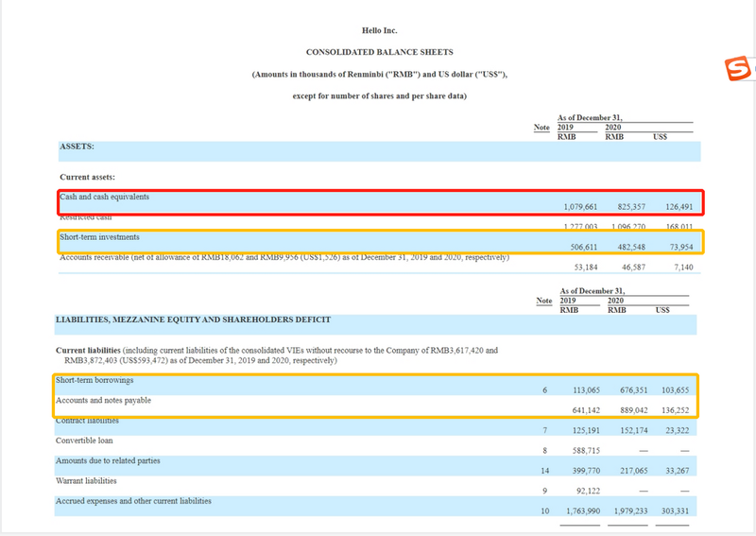Select the 676,351 borrowings value
The height and width of the screenshot is (536, 756).
click(633, 390)
